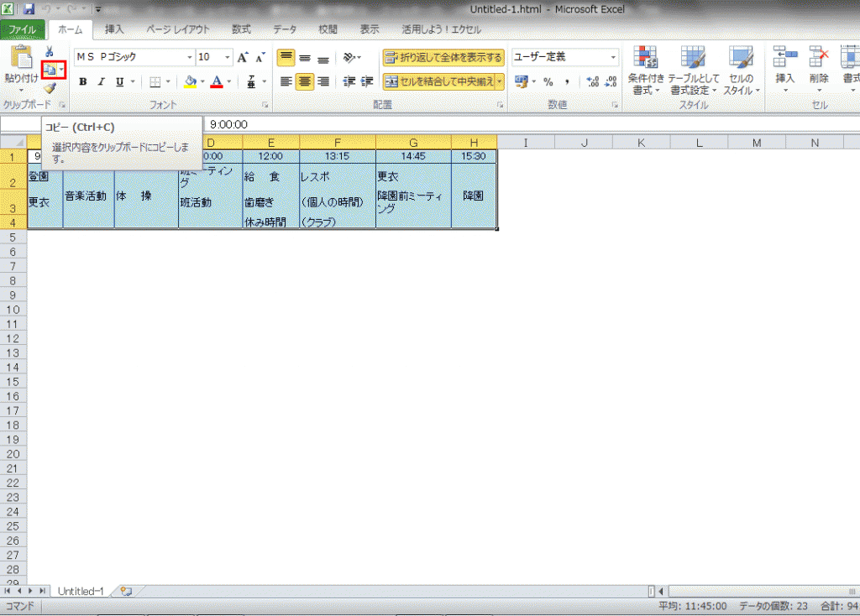Toggle Bold formatting

(82, 81)
